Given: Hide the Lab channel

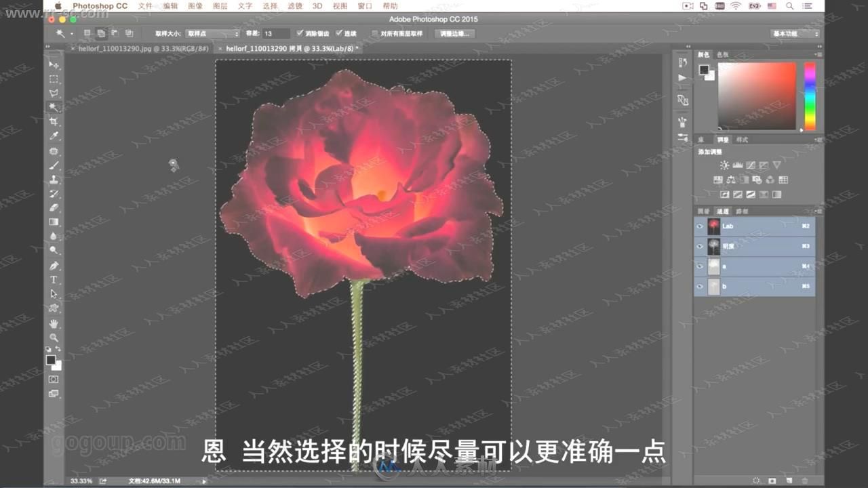Looking at the screenshot, I should click(701, 226).
